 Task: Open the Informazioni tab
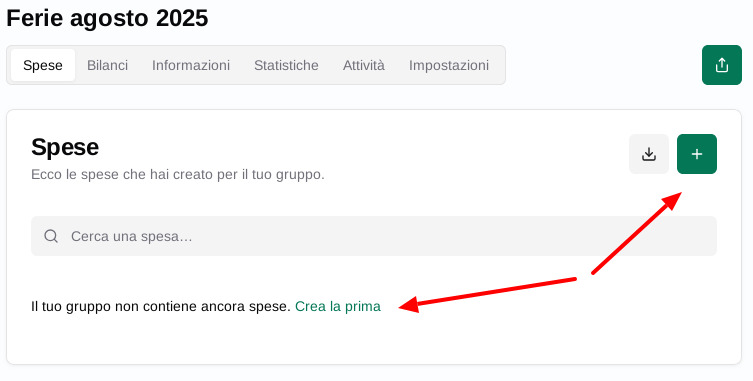tap(191, 65)
